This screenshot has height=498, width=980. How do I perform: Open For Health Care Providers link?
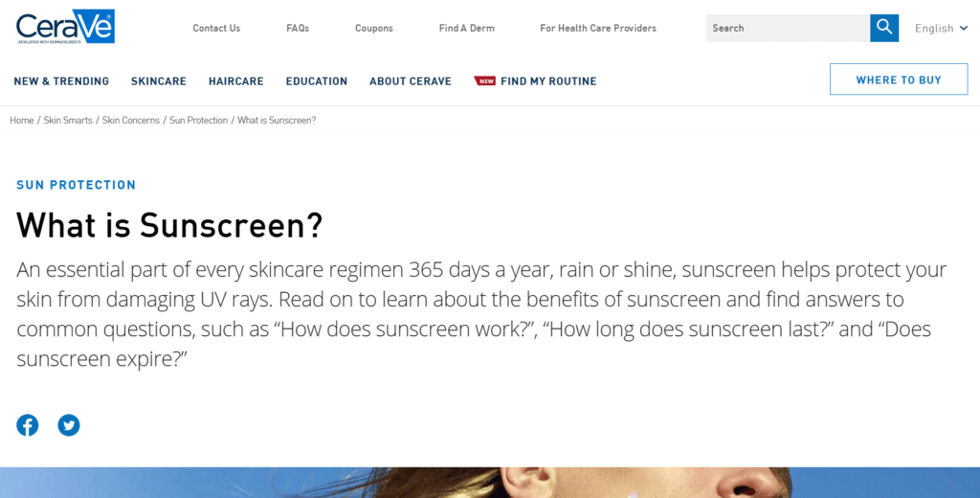coord(598,28)
